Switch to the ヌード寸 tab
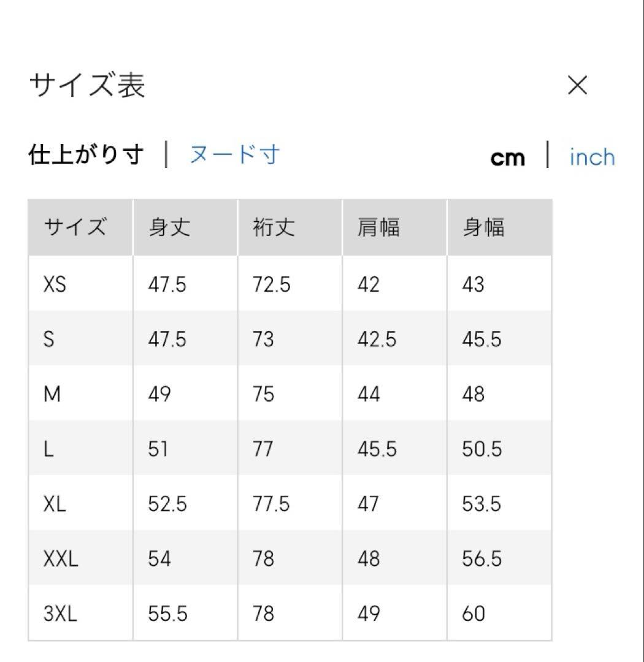 pos(234,154)
